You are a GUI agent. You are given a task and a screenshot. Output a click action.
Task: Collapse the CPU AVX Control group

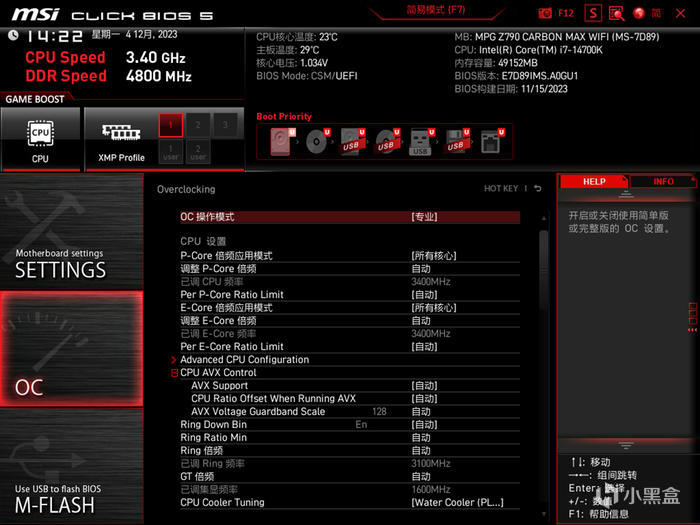point(175,373)
